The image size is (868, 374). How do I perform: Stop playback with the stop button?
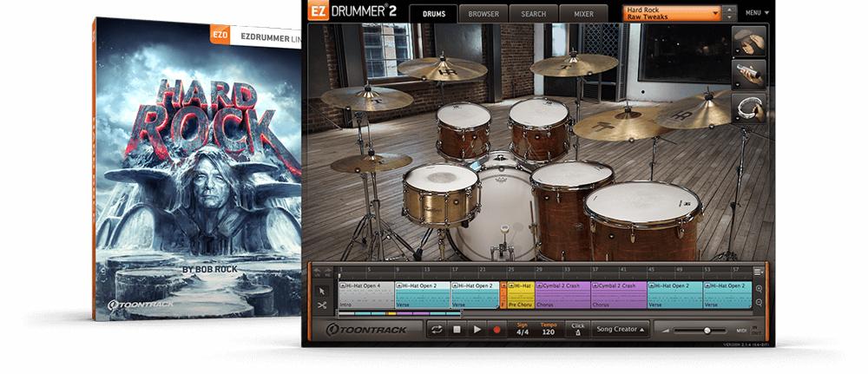(x=457, y=330)
